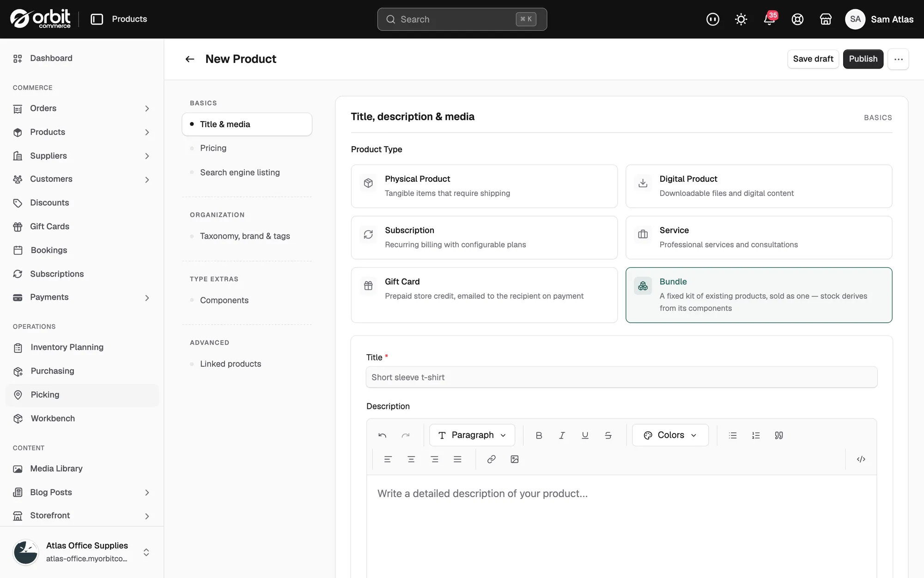Open the Media Library
The width and height of the screenshot is (924, 578).
82,469
